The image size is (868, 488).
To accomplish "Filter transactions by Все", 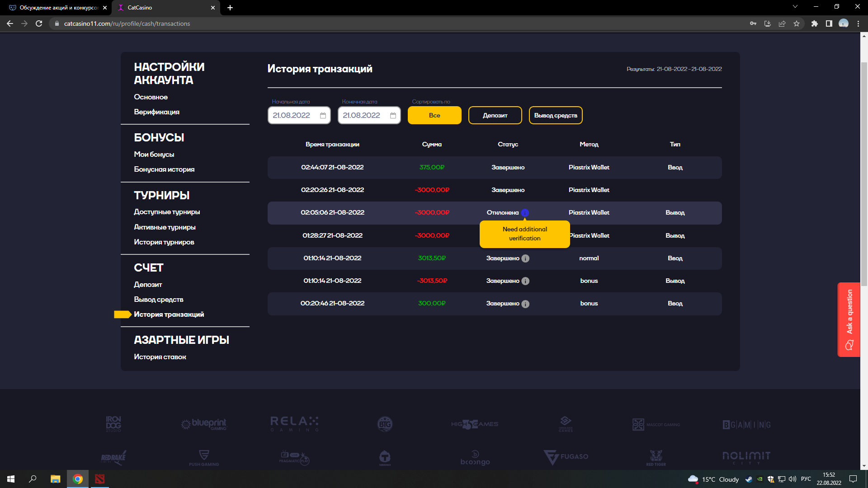I will (x=434, y=115).
